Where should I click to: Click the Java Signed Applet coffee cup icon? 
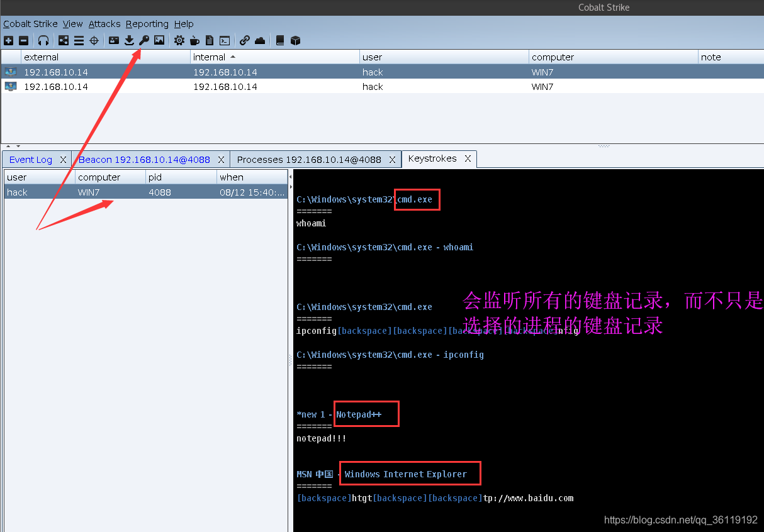194,40
